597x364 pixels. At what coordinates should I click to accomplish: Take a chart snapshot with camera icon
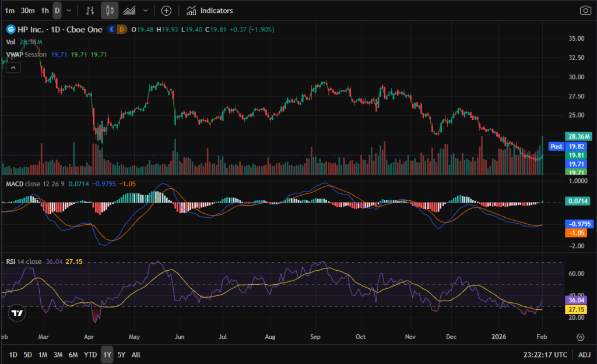[585, 10]
